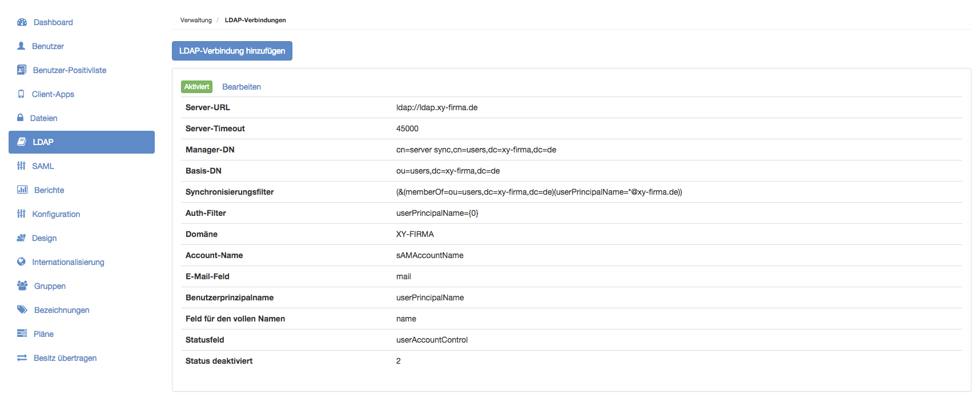Click the Dateien lock icon
980x402 pixels.
pos(20,118)
